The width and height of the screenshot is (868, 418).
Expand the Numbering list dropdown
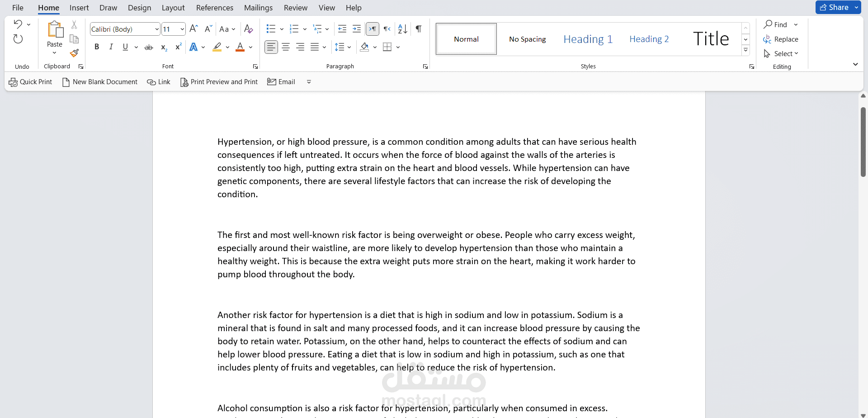click(305, 29)
